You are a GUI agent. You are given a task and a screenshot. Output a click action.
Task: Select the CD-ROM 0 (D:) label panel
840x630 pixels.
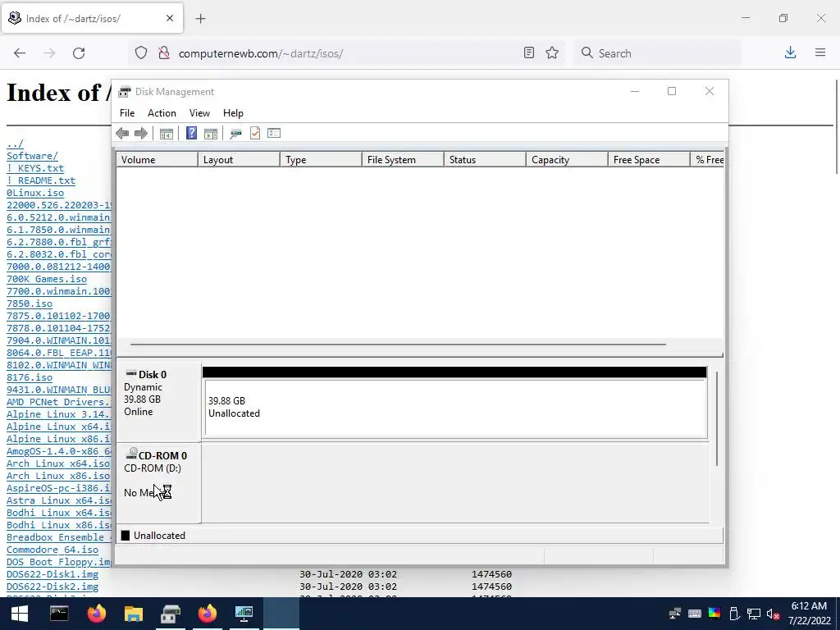158,482
